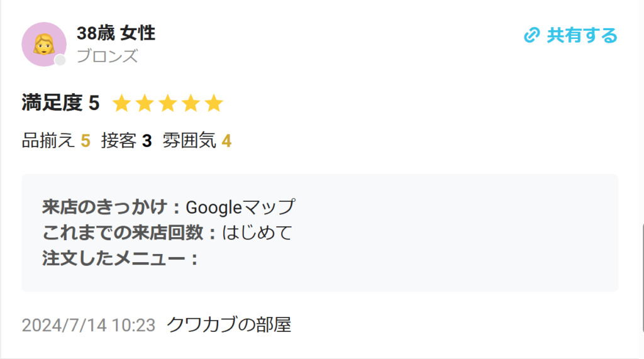Click the reviewer's female avatar icon
644x359 pixels.
coord(44,45)
